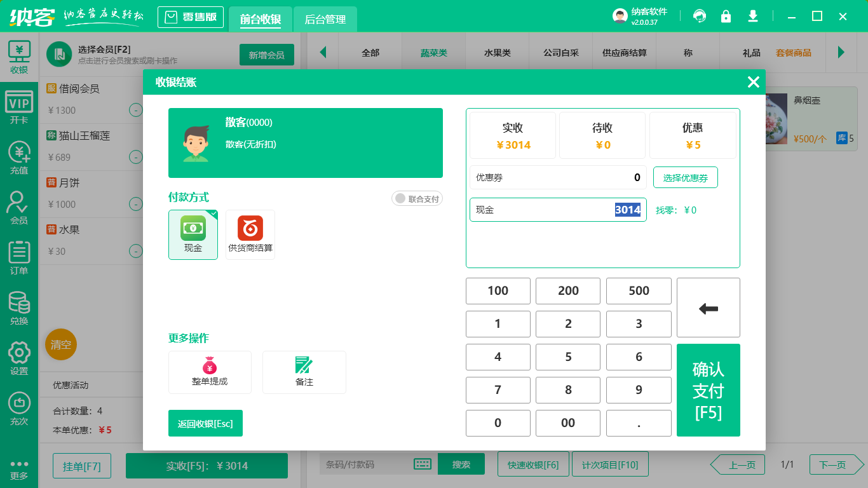Screen dimensions: 868x488
Task: Open the 设置 settings sidebar icon
Action: tap(19, 358)
